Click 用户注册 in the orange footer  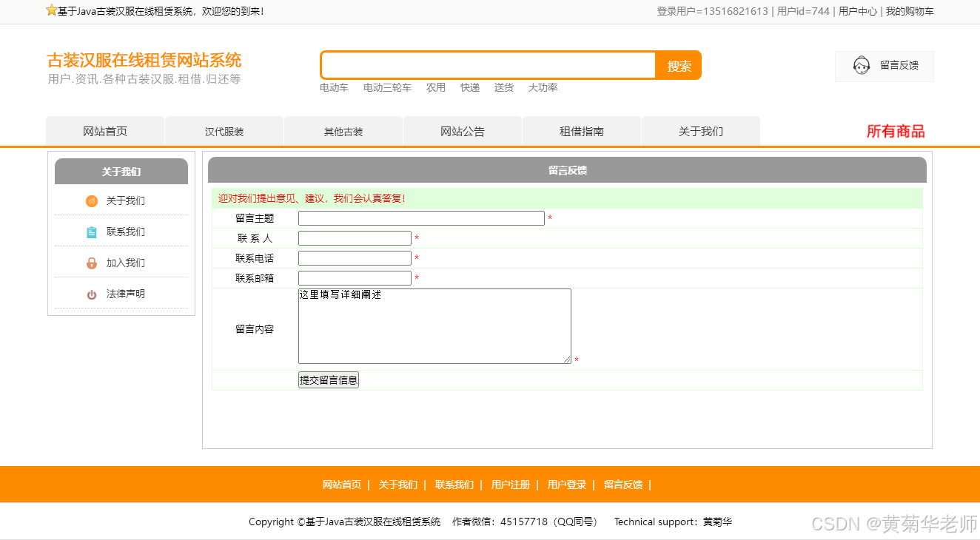point(511,485)
